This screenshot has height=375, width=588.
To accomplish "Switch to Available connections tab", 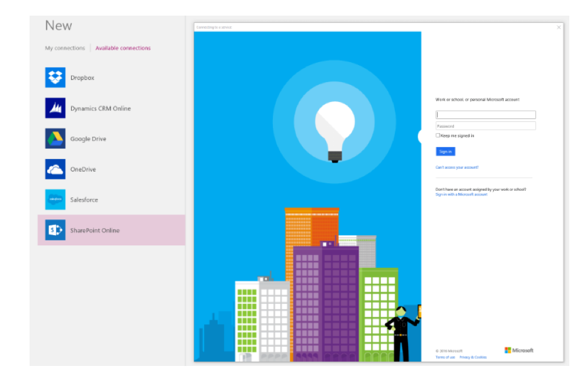I will tap(123, 48).
